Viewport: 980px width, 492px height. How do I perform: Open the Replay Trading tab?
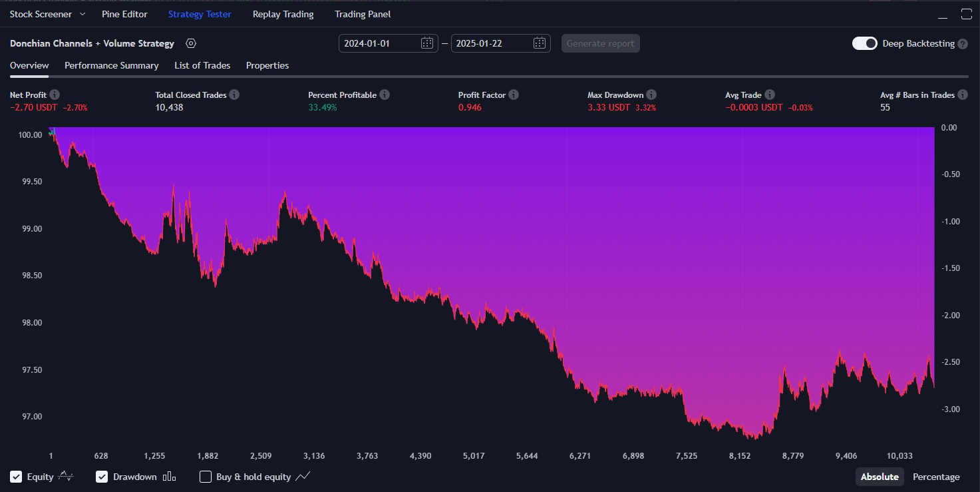point(283,14)
